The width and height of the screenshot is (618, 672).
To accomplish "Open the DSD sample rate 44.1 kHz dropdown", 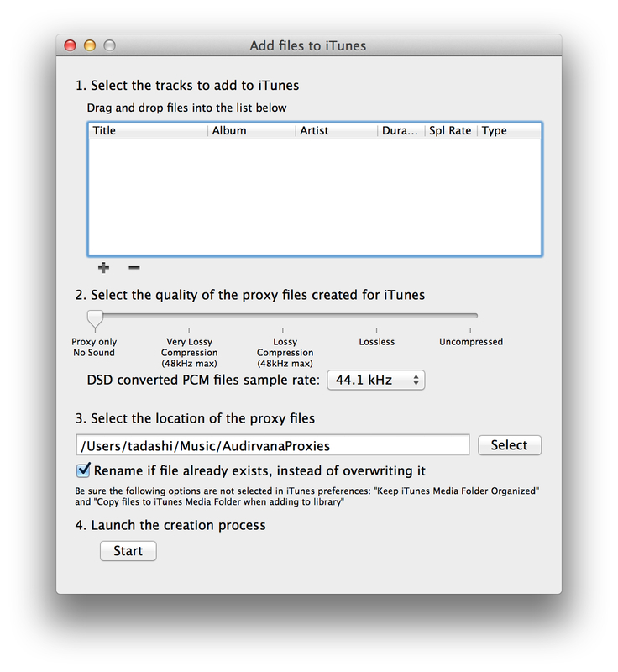I will (376, 381).
